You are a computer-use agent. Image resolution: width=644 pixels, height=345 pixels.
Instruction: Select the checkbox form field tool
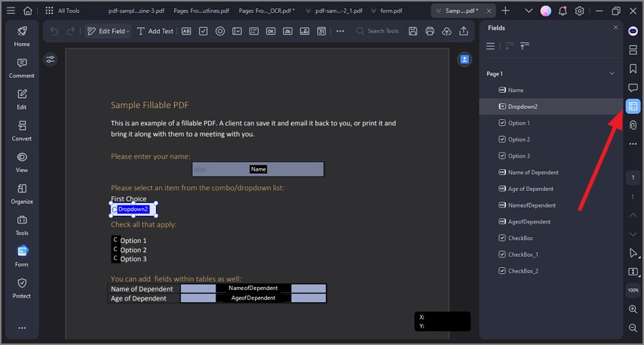click(204, 31)
